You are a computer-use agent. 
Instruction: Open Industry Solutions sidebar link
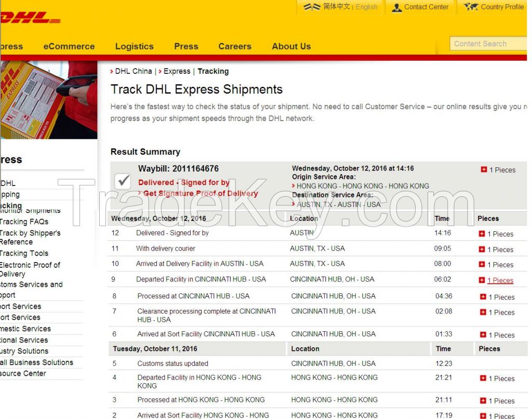point(24,351)
